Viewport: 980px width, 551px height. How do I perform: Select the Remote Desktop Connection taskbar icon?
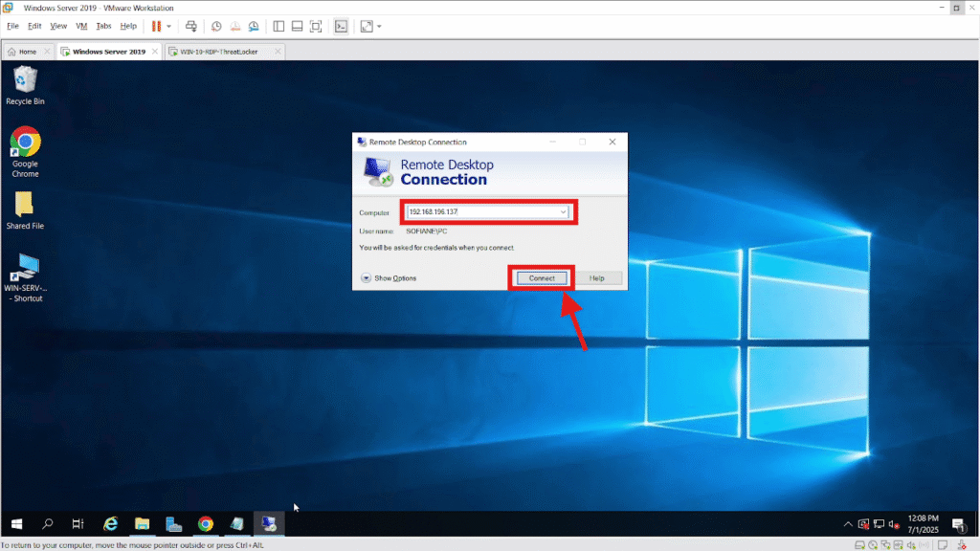point(269,524)
